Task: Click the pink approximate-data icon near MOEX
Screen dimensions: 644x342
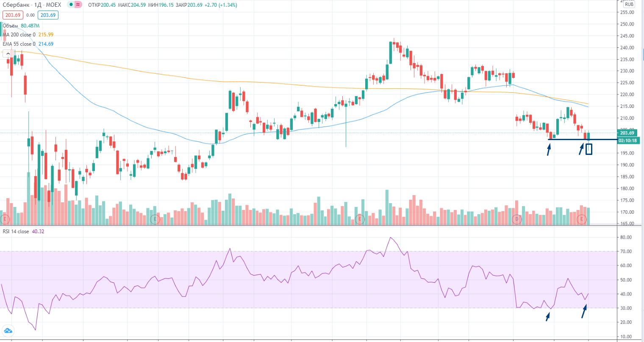Action: pyautogui.click(x=78, y=5)
